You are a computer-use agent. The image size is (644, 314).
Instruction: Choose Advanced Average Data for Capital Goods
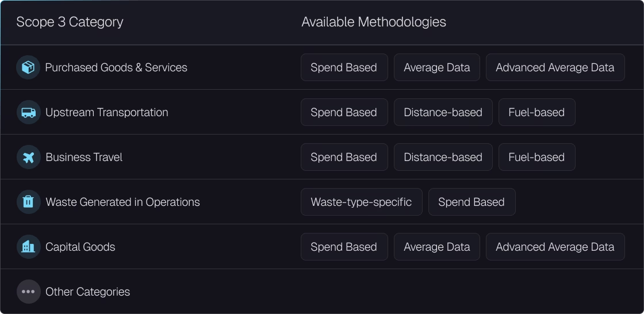pyautogui.click(x=555, y=247)
